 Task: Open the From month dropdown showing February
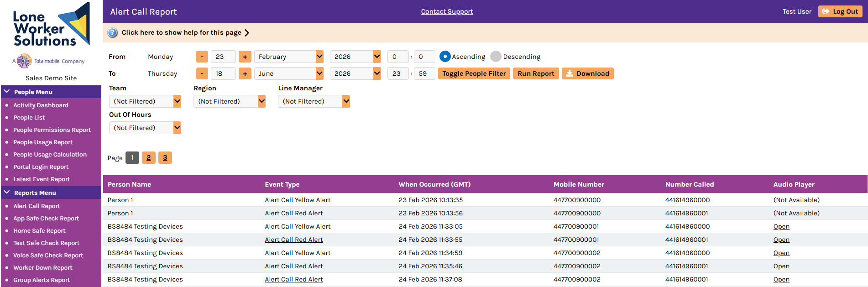[289, 57]
